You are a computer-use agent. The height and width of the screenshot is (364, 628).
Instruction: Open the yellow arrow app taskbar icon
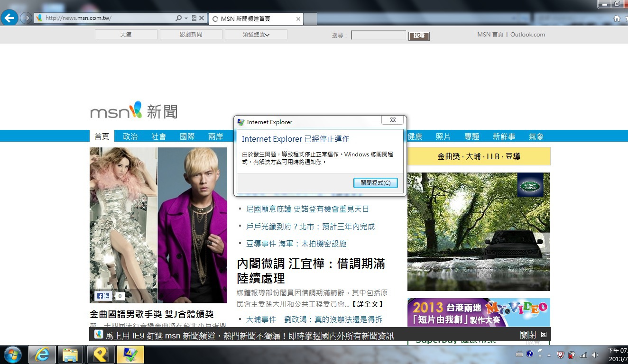[x=101, y=355]
